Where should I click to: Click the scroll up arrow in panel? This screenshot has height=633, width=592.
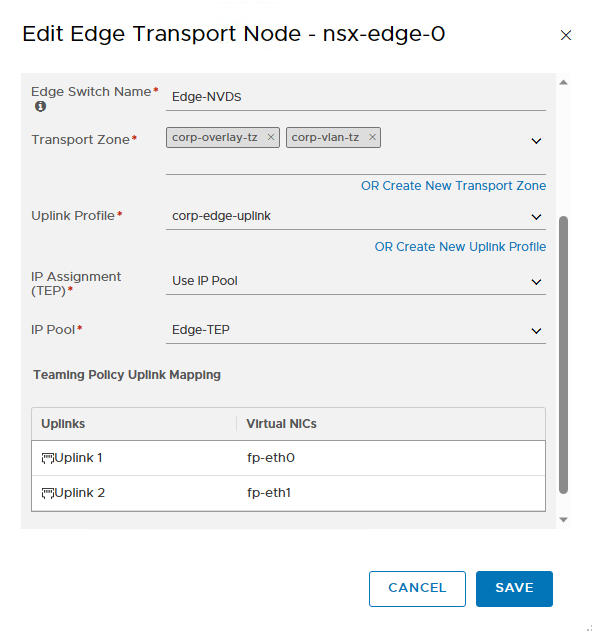(x=563, y=82)
